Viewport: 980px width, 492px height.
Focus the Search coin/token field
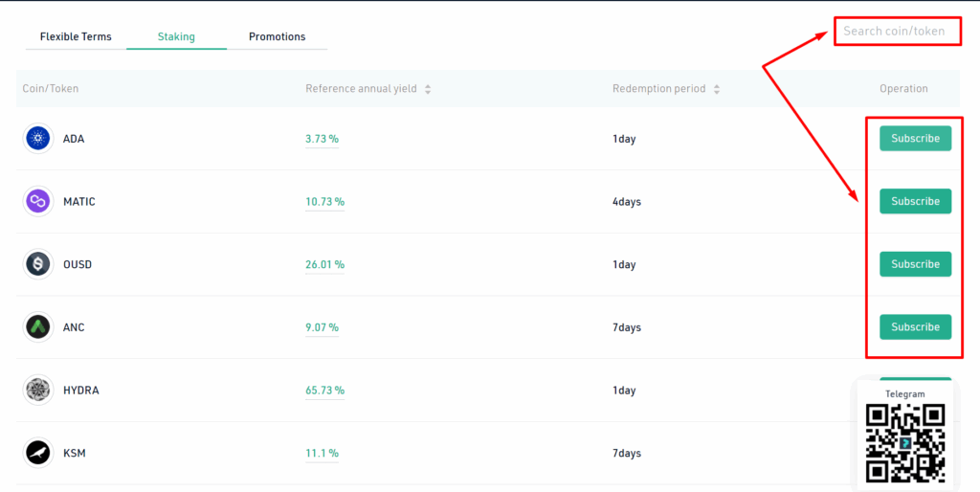[898, 31]
